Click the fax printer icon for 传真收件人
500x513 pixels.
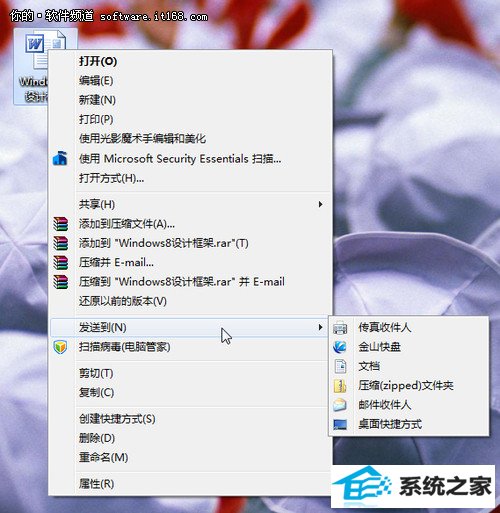click(340, 328)
